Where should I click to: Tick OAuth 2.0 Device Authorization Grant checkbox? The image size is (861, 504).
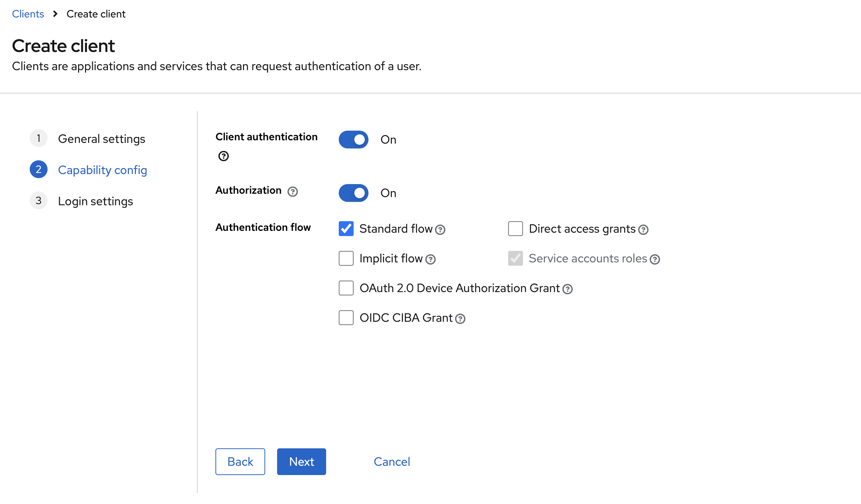[x=346, y=288]
